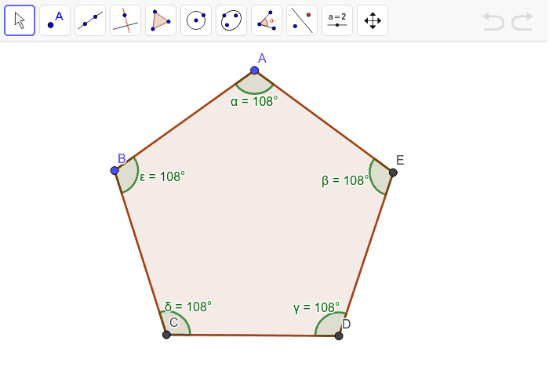
Task: Select the Reflect about Line tool
Action: [302, 20]
